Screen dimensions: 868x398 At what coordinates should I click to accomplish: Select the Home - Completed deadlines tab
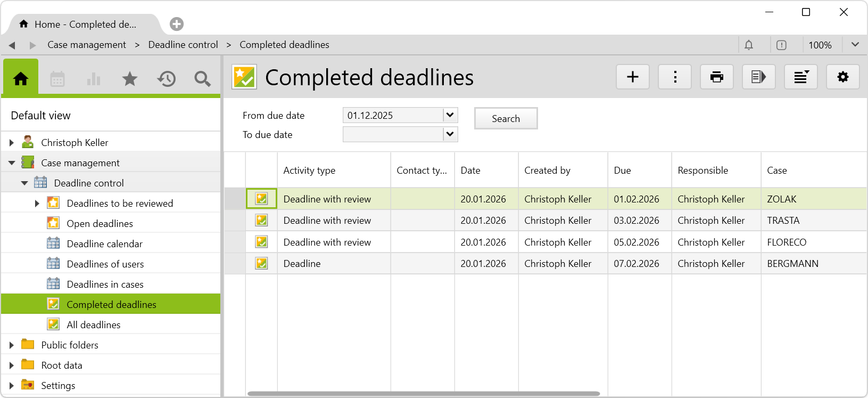coord(85,25)
